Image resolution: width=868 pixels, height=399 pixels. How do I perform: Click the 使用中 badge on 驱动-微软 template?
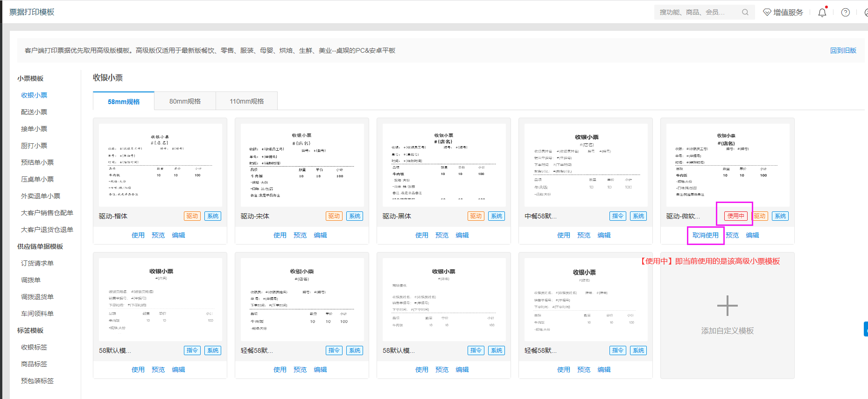[735, 216]
